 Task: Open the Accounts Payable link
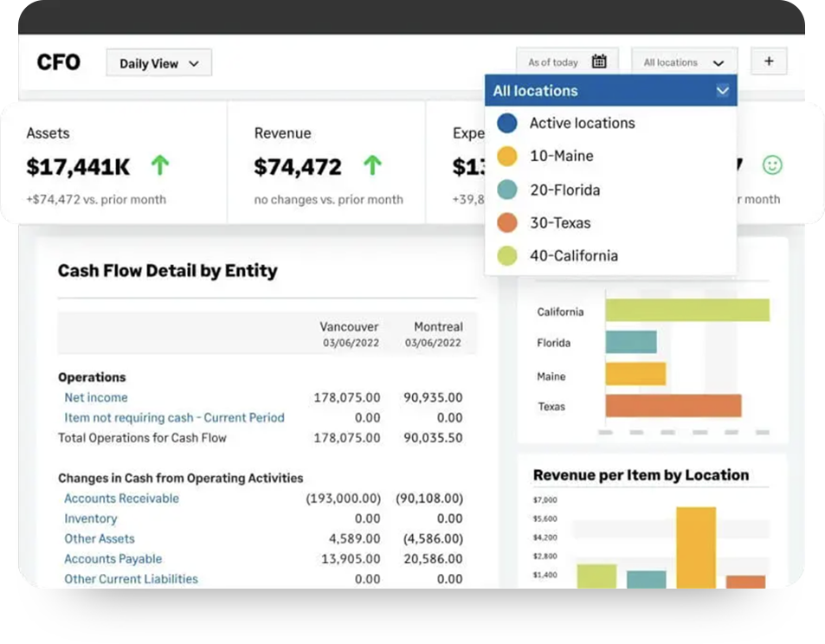(x=113, y=559)
